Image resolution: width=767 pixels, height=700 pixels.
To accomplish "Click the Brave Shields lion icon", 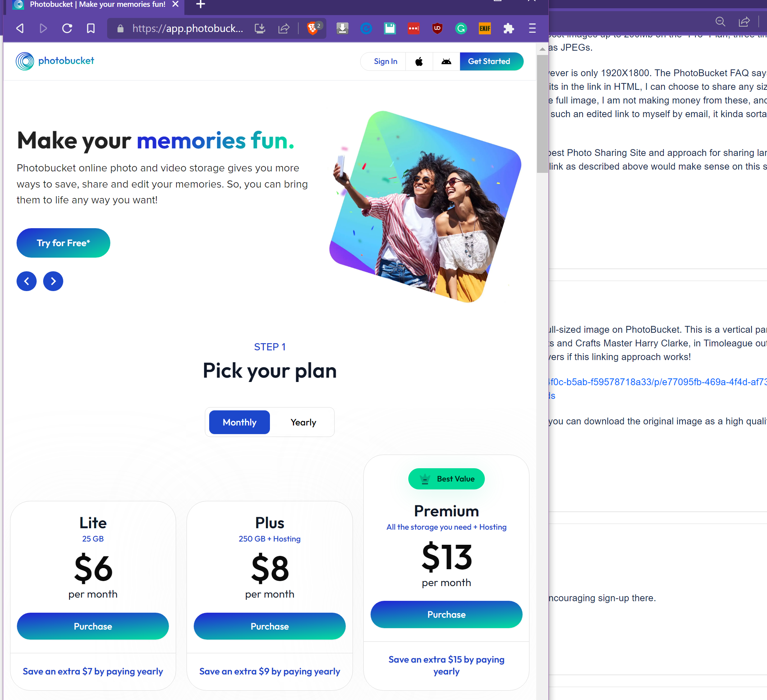I will coord(312,28).
